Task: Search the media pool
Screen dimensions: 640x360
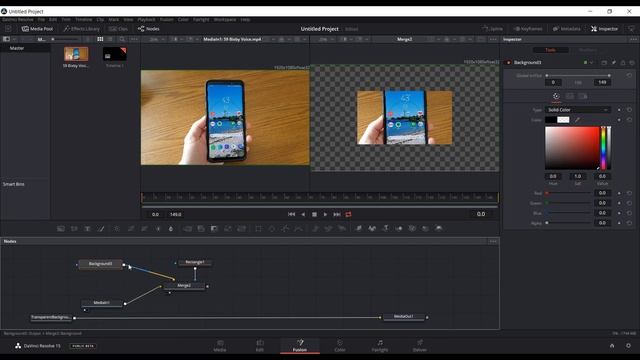Action: [x=122, y=39]
